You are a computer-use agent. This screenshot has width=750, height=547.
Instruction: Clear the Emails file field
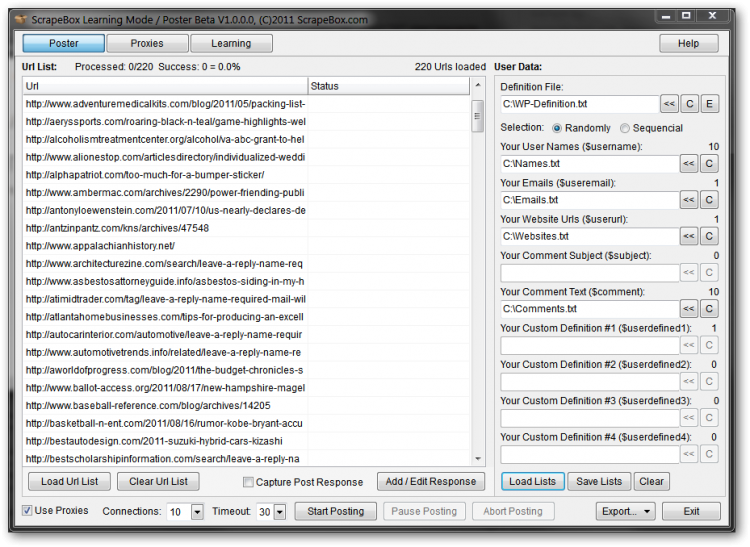pos(709,200)
